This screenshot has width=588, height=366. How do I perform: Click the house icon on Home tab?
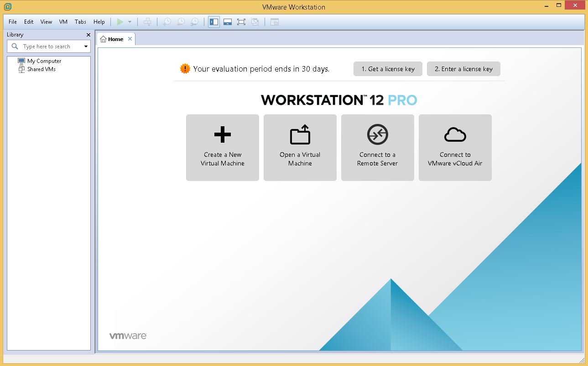103,39
